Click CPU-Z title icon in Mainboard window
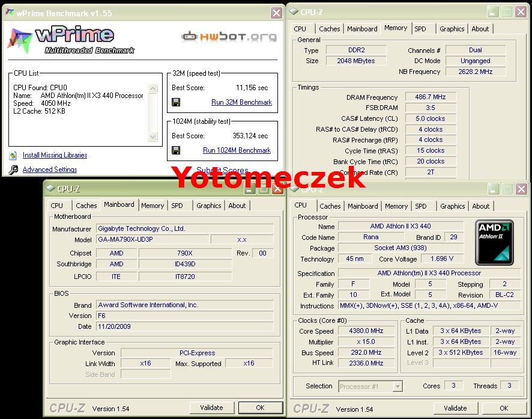The image size is (532, 419). coord(50,188)
